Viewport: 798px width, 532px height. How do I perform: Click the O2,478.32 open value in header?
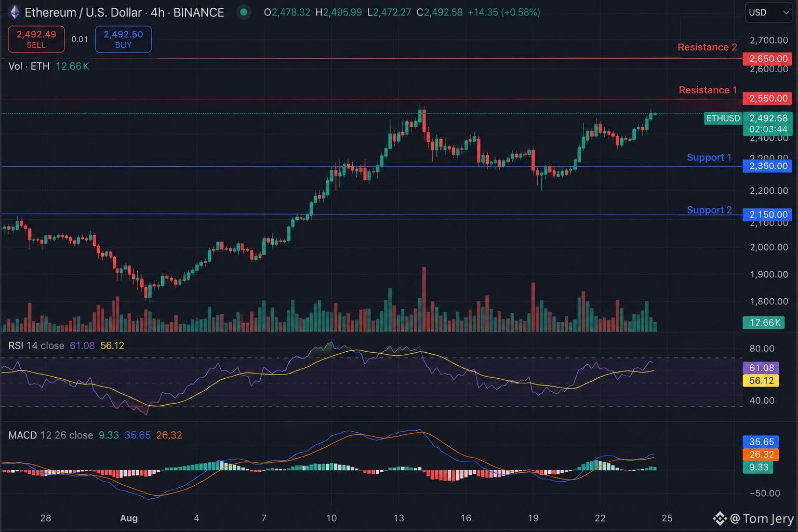tap(287, 12)
